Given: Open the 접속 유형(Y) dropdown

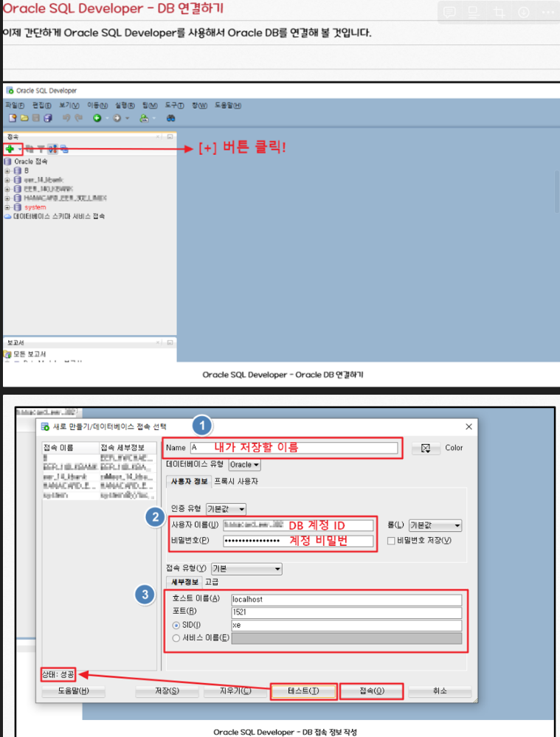Looking at the screenshot, I should tap(247, 569).
